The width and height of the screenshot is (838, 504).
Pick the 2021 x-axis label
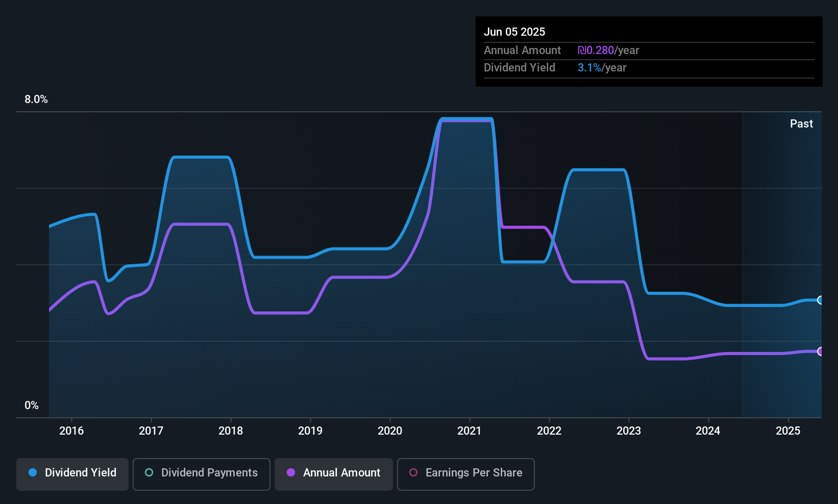[x=470, y=431]
